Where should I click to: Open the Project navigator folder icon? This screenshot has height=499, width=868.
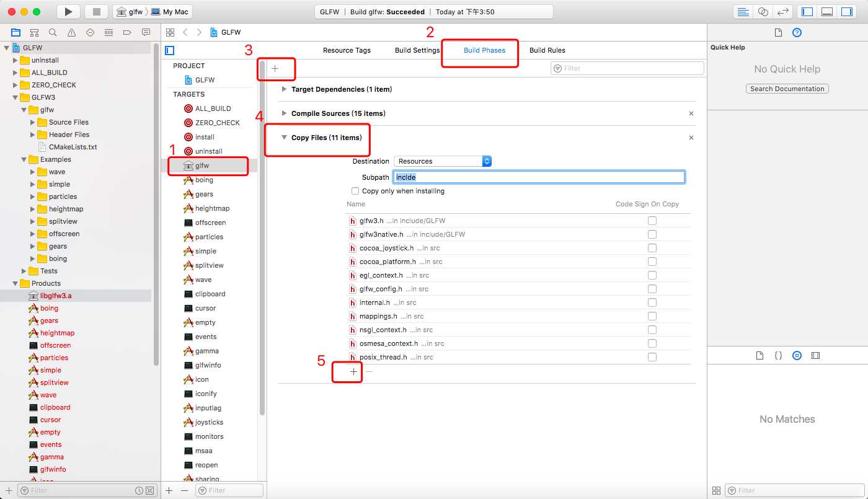[15, 32]
